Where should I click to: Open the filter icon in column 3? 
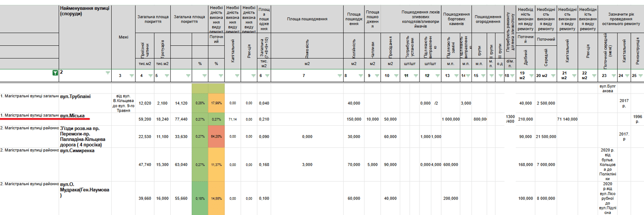pos(131,76)
